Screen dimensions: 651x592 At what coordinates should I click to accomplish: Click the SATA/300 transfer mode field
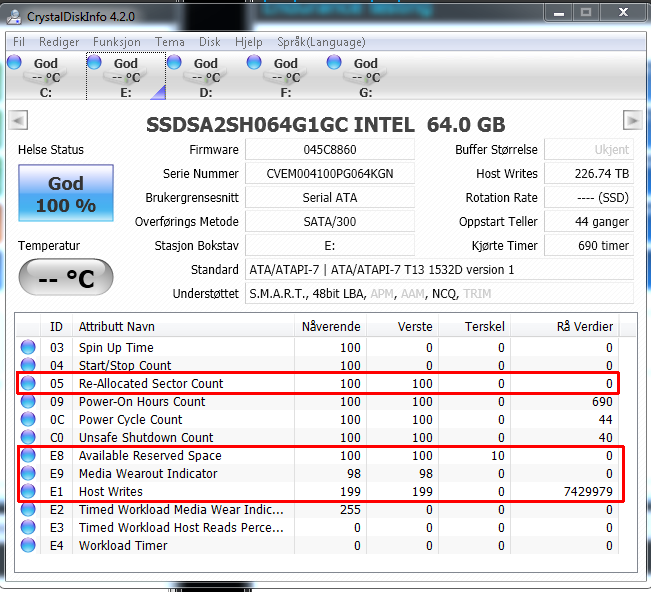click(330, 222)
